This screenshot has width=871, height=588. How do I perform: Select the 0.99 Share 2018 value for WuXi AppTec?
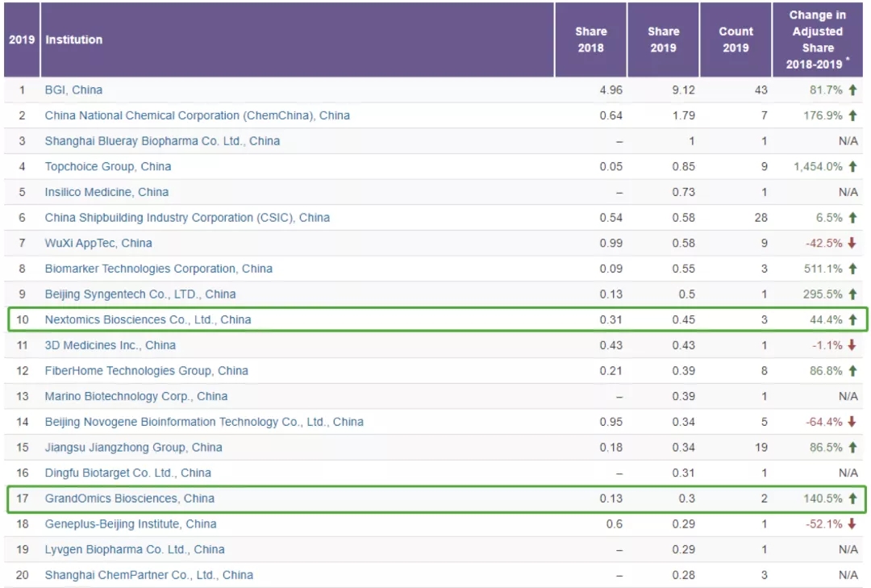point(611,244)
